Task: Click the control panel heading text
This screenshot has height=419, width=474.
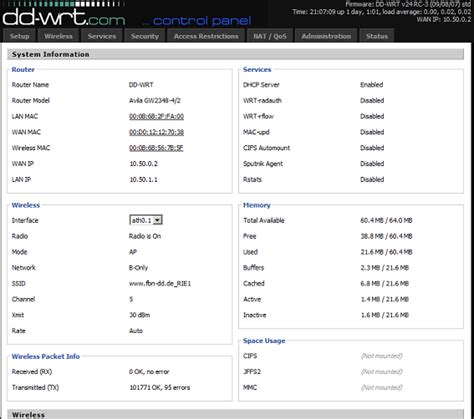Action: 202,21
